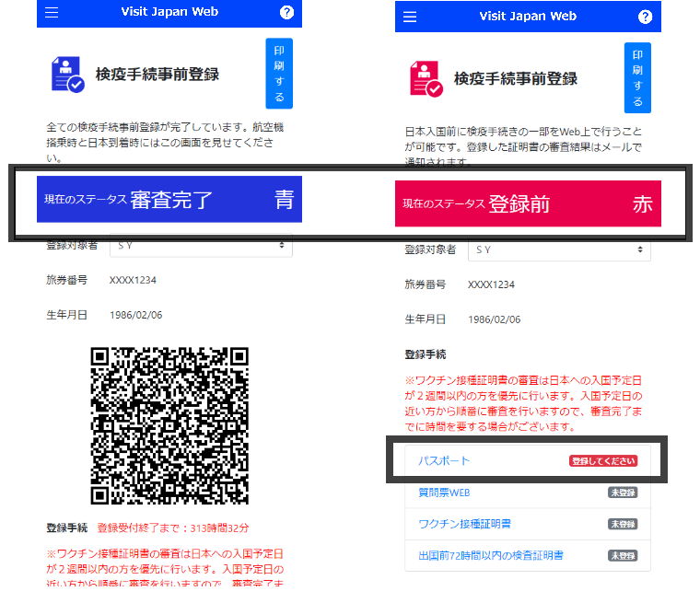Open the hamburger menu on the left screen
Screen dimensions: 700x603
point(52,13)
